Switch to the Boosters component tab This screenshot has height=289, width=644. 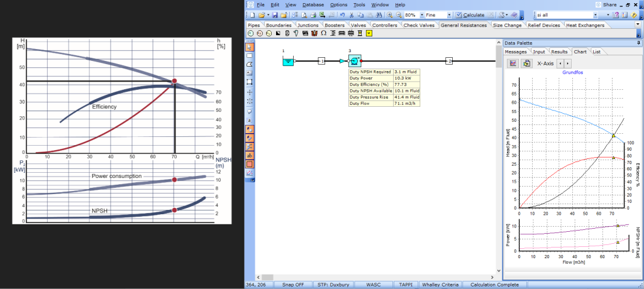335,25
